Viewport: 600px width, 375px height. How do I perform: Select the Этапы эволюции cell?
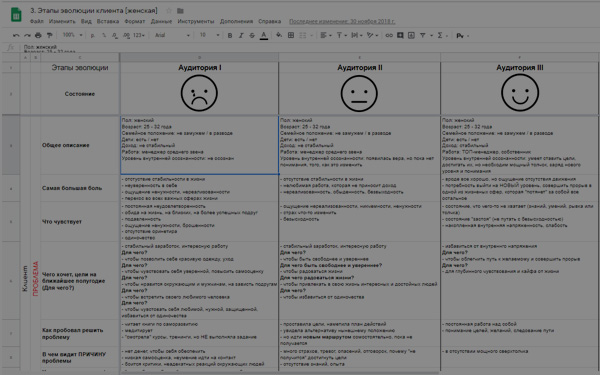80,68
